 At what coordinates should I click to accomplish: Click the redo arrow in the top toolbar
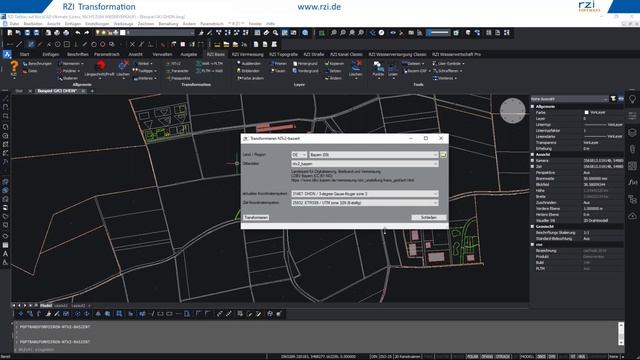(87, 33)
